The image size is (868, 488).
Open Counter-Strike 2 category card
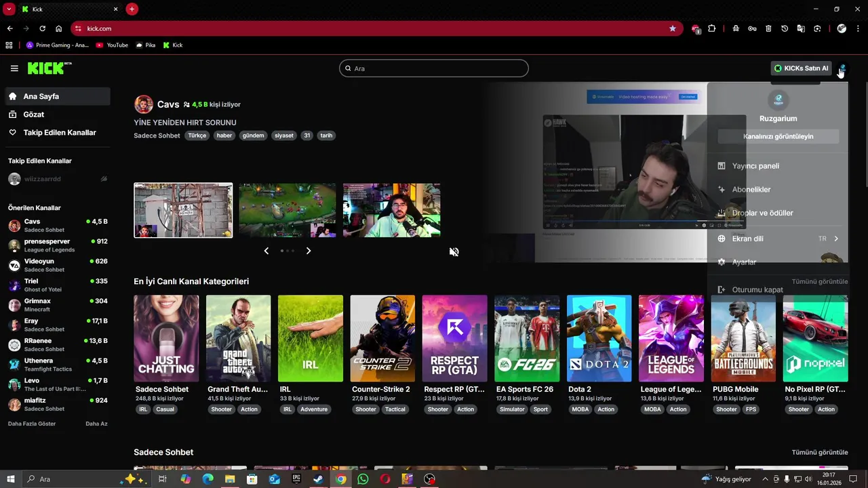coord(382,338)
